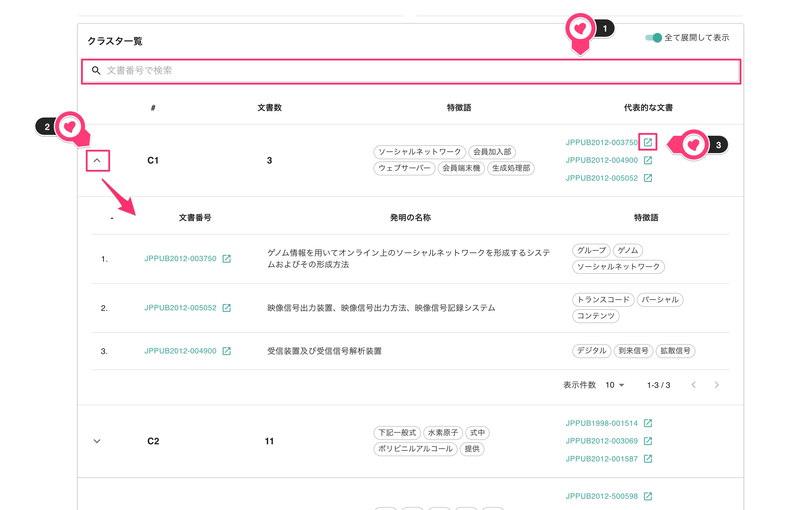Click the ポリビニルアルコール keyword tag in C2

415,449
